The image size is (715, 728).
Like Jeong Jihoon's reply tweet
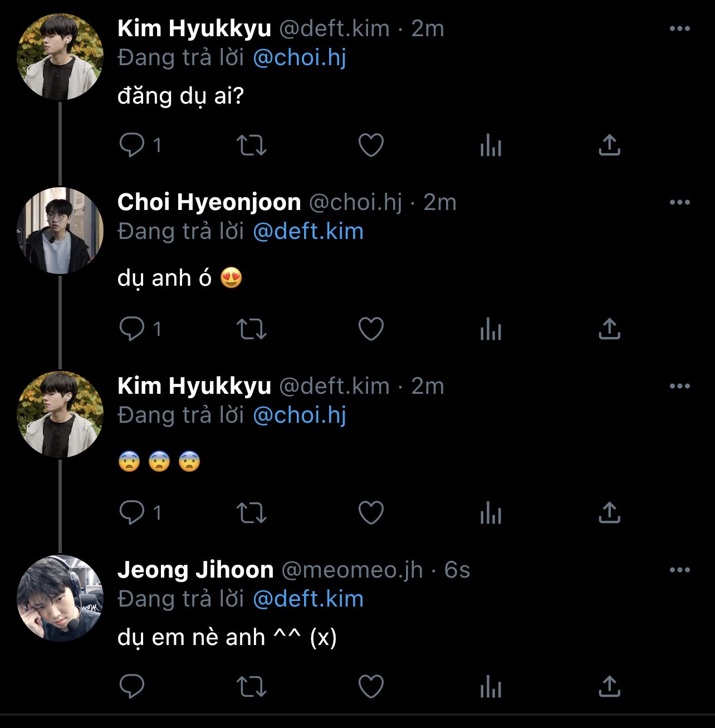[371, 687]
